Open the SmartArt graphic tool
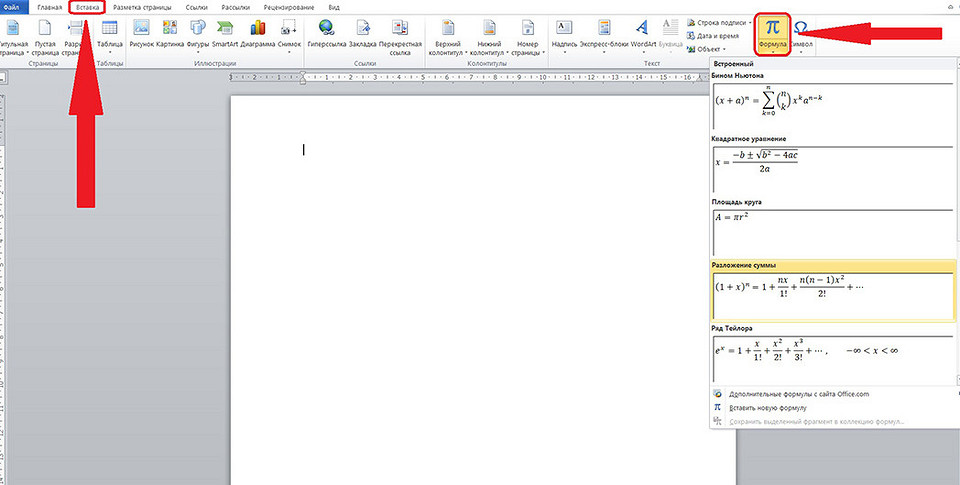The width and height of the screenshot is (960, 485). (x=224, y=32)
